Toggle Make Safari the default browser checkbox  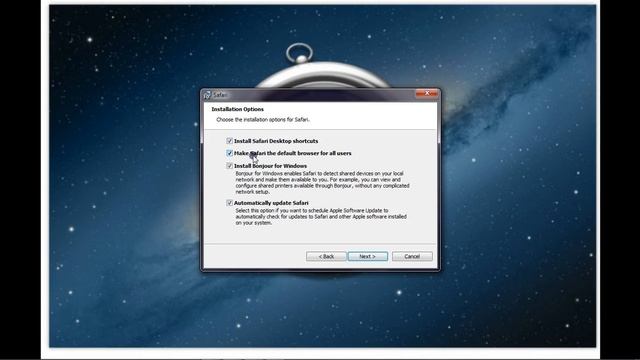pyautogui.click(x=229, y=153)
